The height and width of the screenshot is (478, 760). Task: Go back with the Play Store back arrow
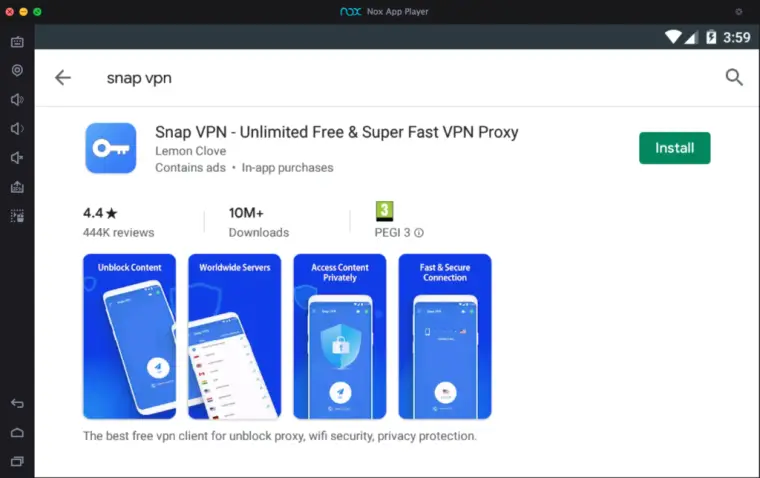[63, 78]
